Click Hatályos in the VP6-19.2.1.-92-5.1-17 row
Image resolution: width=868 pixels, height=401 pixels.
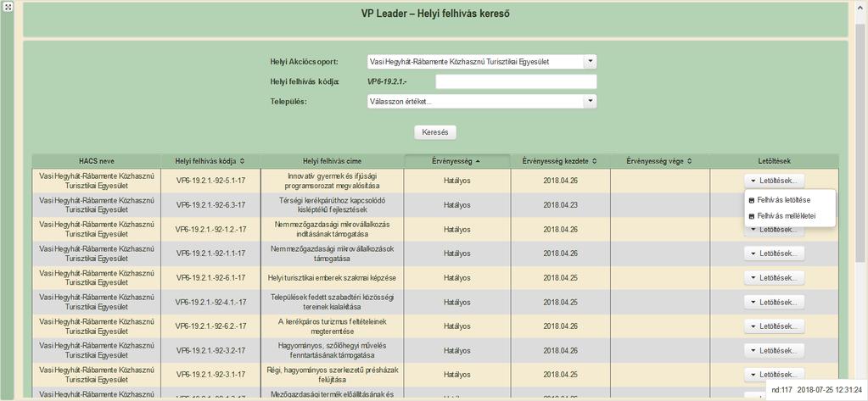(x=457, y=181)
